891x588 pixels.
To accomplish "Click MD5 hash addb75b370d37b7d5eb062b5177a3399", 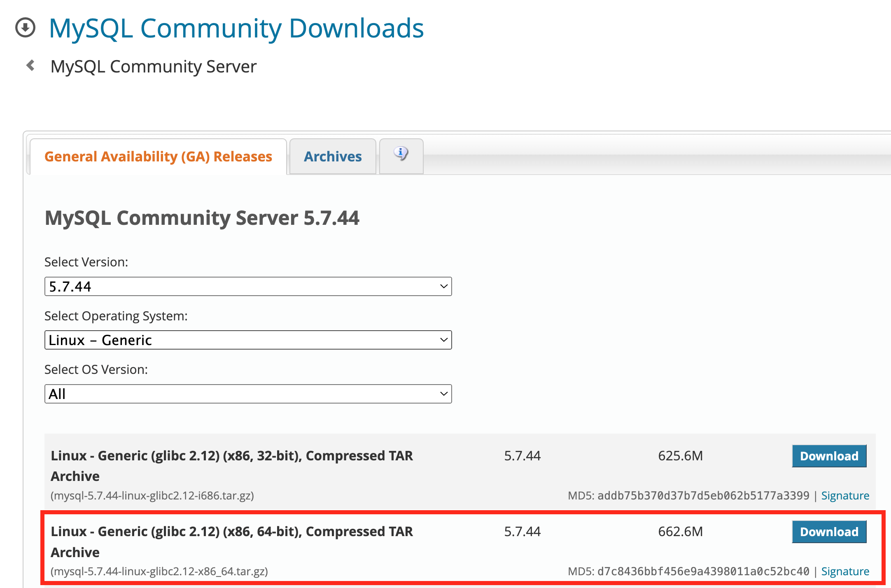I will 703,495.
